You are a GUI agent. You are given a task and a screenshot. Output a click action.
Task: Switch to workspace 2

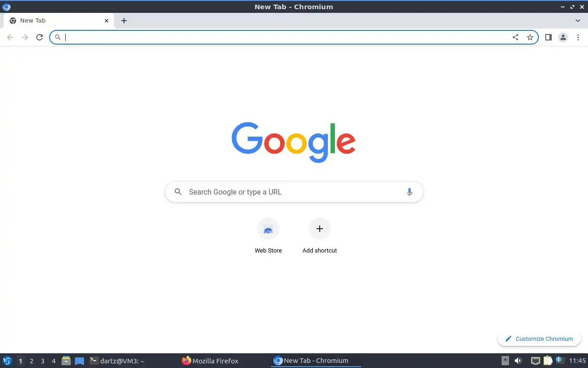(31, 361)
